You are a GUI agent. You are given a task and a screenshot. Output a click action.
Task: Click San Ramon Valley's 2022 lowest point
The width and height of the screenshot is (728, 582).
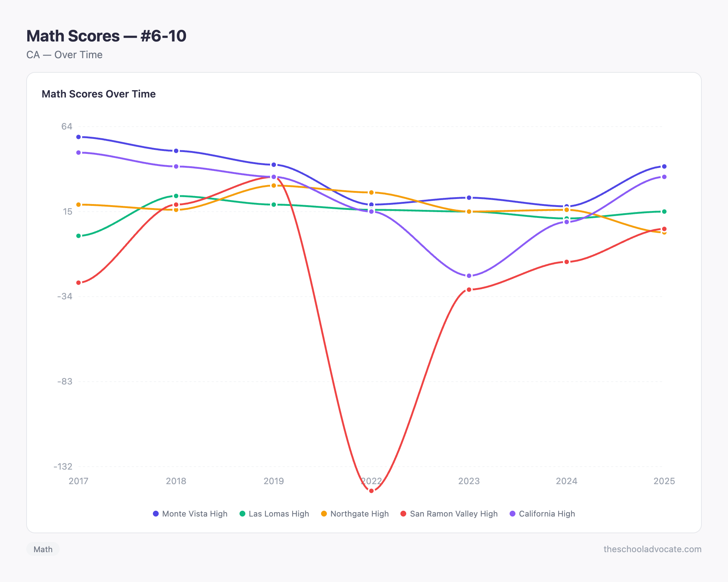[371, 491]
